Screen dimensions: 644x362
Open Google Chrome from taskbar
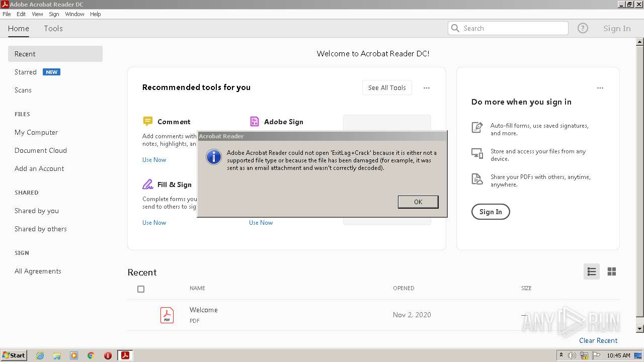pyautogui.click(x=91, y=355)
